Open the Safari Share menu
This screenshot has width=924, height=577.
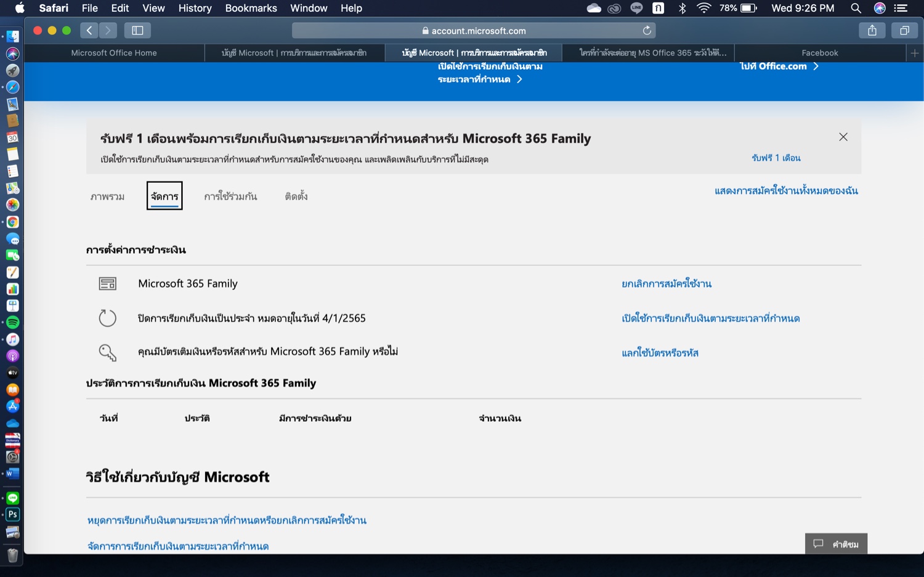(872, 30)
